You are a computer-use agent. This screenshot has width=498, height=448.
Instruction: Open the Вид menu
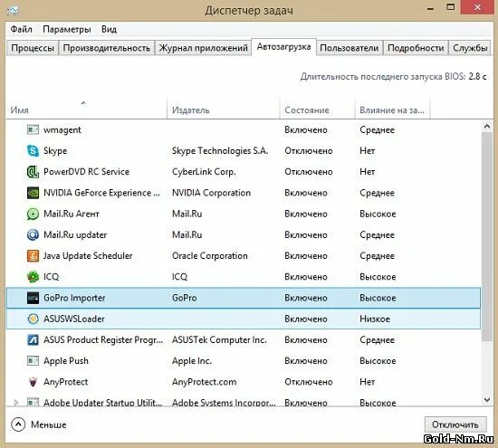(x=109, y=29)
